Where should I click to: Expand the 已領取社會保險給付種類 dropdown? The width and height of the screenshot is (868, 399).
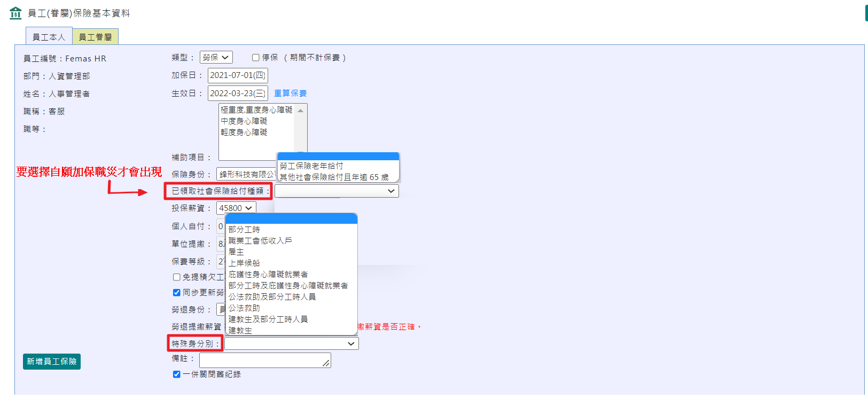(337, 191)
